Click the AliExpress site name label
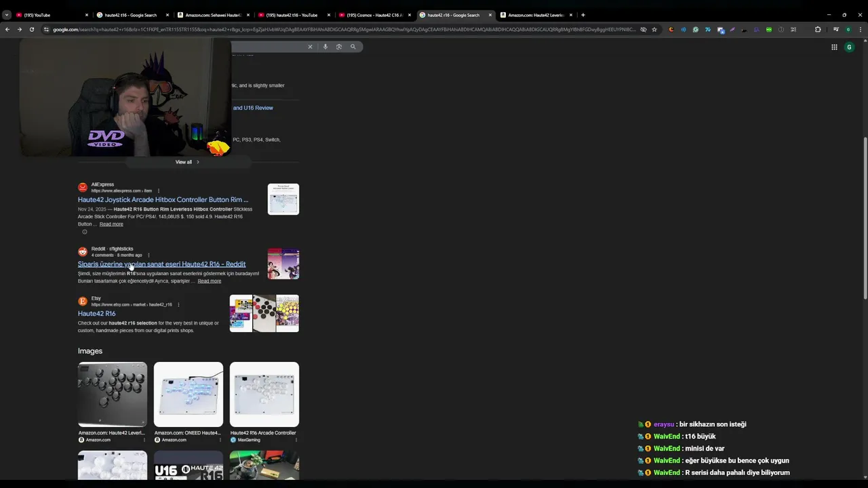The image size is (868, 488). click(x=102, y=184)
